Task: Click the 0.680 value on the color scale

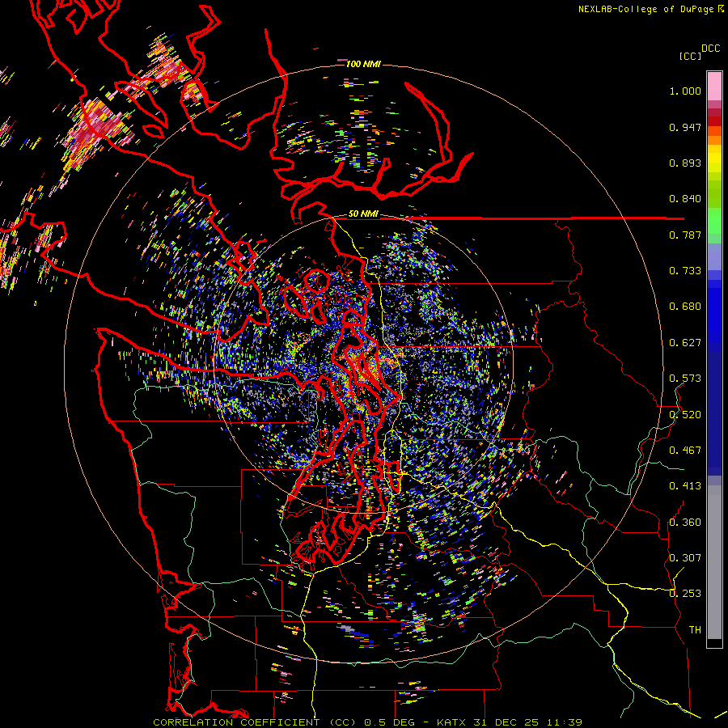Action: pyautogui.click(x=685, y=307)
